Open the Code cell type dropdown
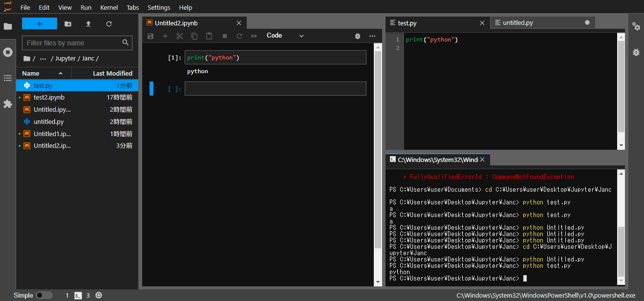 tap(286, 36)
